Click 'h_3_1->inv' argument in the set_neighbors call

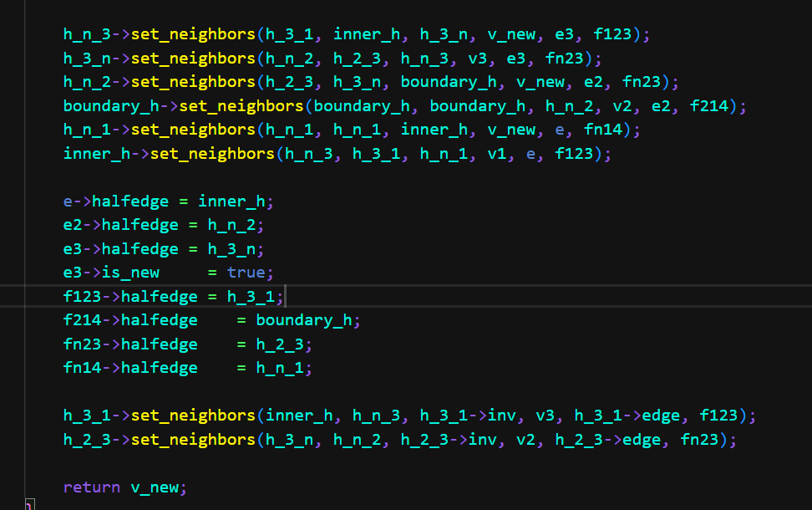point(468,416)
